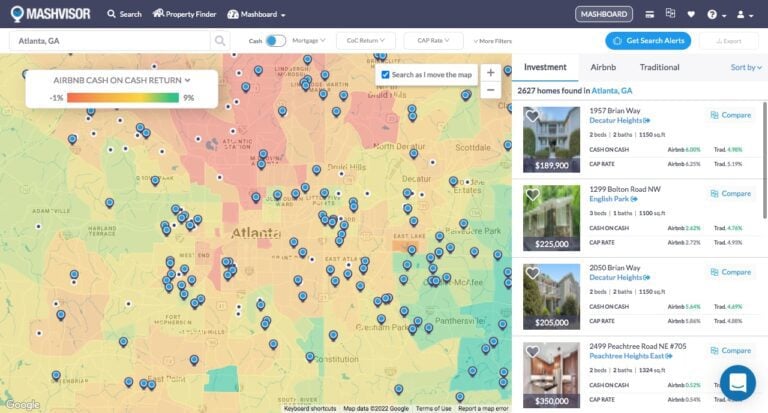The image size is (768, 413).
Task: Click the cash on cash return color gradient
Action: (x=123, y=98)
